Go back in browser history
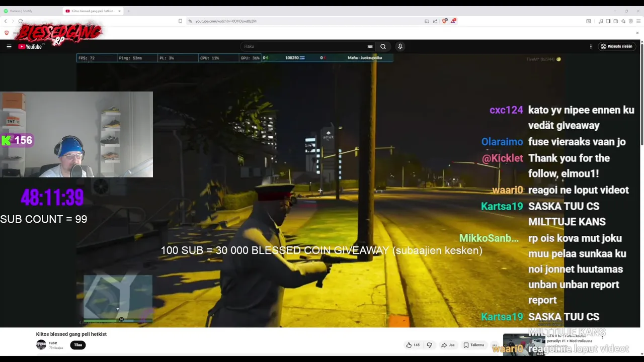The width and height of the screenshot is (644, 362). (x=6, y=21)
